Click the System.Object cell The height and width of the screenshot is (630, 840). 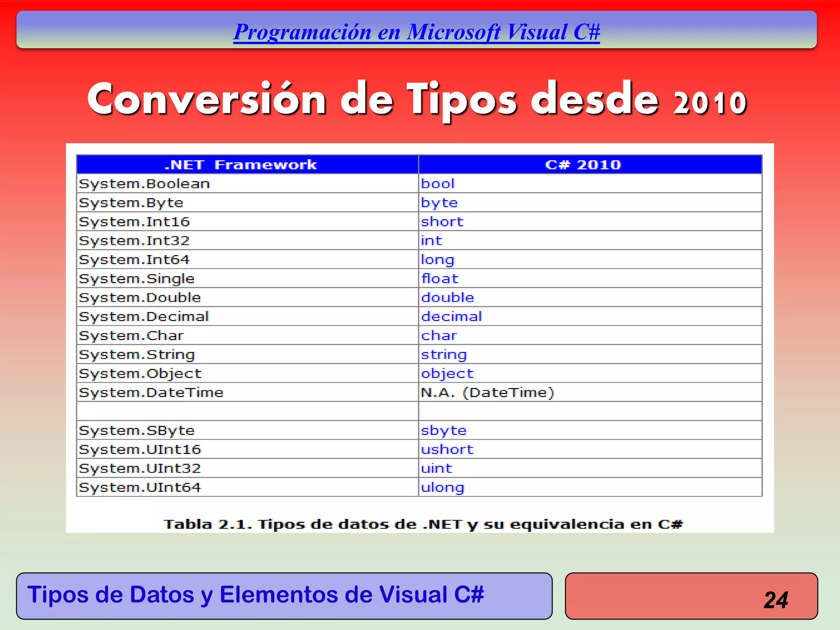[247, 373]
